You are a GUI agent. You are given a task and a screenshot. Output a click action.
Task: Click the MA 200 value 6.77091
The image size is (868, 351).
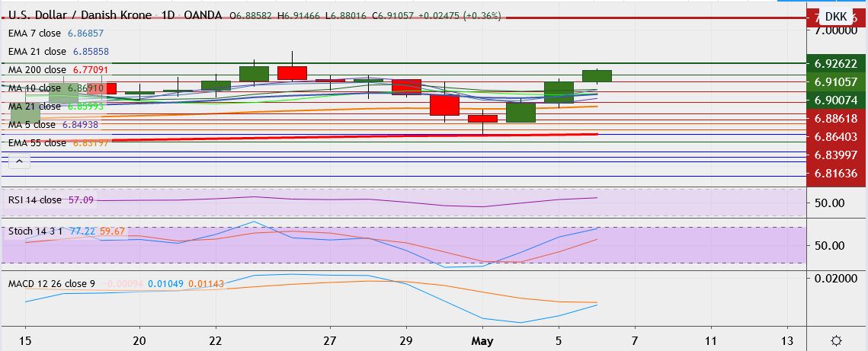(x=90, y=70)
